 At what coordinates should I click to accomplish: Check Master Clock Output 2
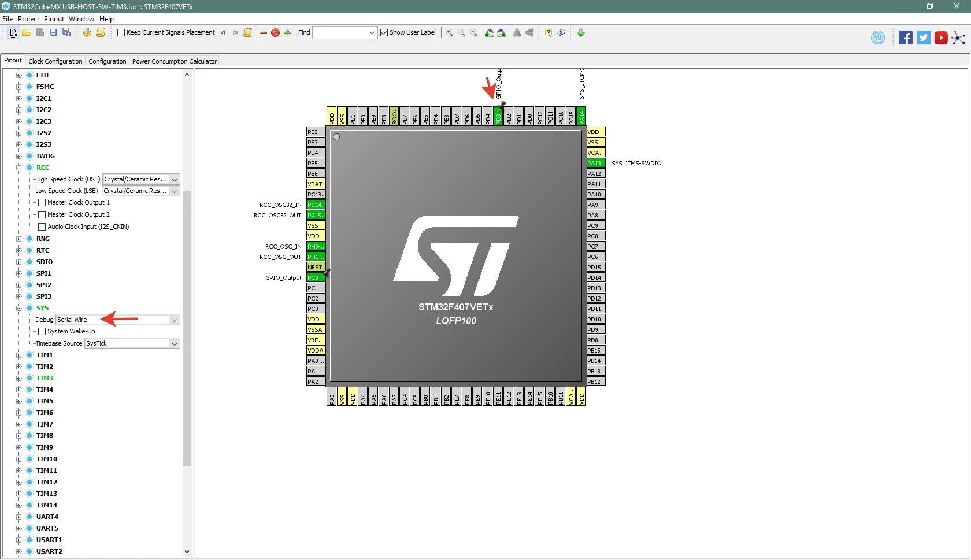[x=42, y=215]
